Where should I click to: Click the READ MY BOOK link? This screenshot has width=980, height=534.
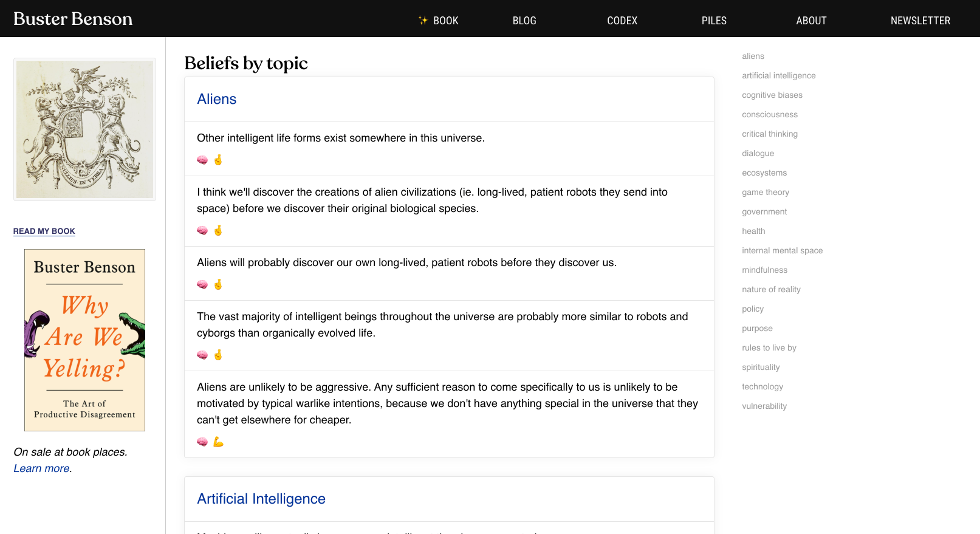pyautogui.click(x=44, y=231)
